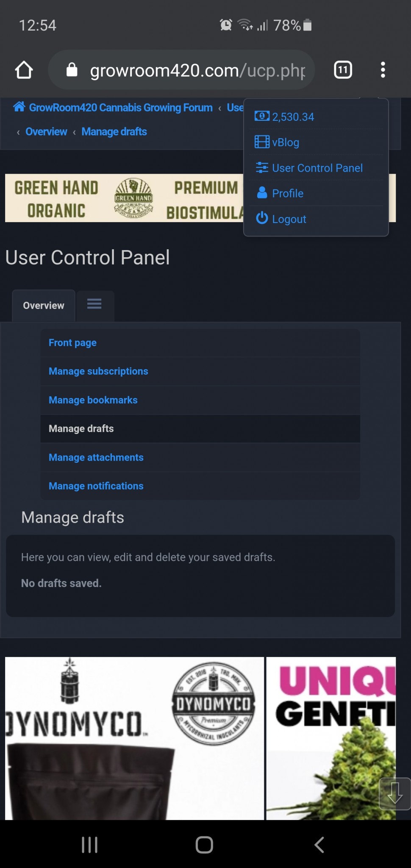Open GrowRoom420 Cannabis Growing Forum link
Image resolution: width=411 pixels, height=868 pixels.
click(x=121, y=108)
